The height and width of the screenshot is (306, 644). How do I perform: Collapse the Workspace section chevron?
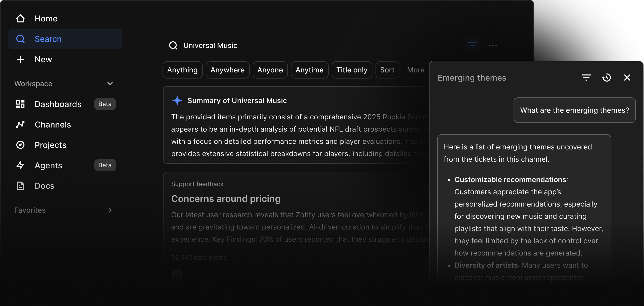click(x=110, y=84)
